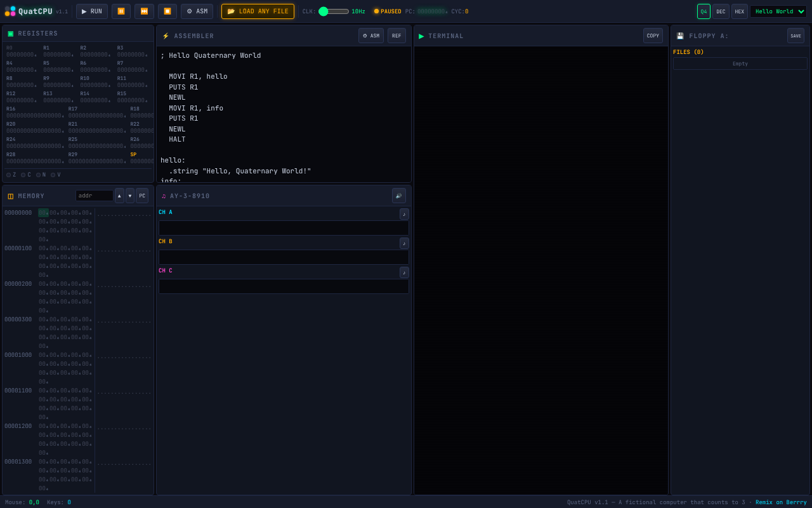Screen dimensions: 812x508
Task: Click the Registers panel chip icon
Action: [x=11, y=34]
